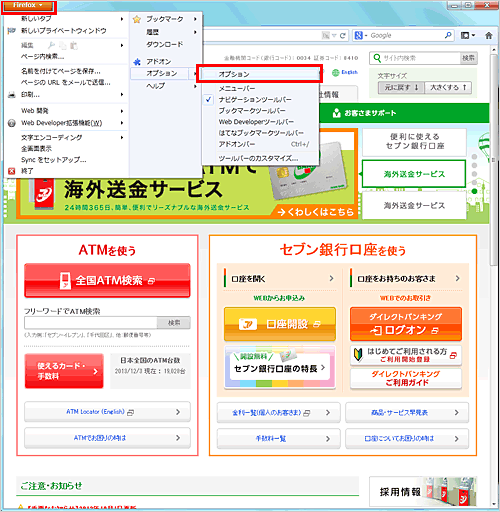Go to the Firefox home page icon

pyautogui.click(x=489, y=35)
